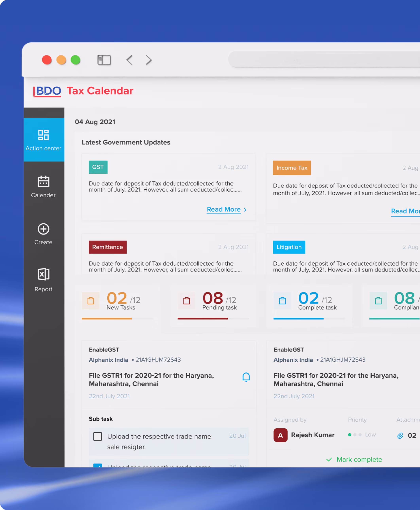Click the notification bell on GSTR1 task
420x510 pixels.
(x=246, y=377)
